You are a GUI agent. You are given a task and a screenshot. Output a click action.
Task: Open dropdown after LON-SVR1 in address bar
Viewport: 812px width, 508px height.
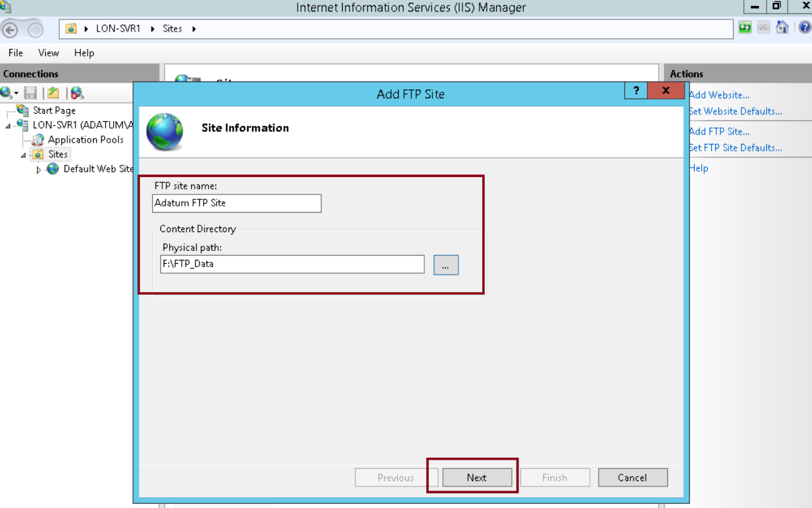pos(152,29)
